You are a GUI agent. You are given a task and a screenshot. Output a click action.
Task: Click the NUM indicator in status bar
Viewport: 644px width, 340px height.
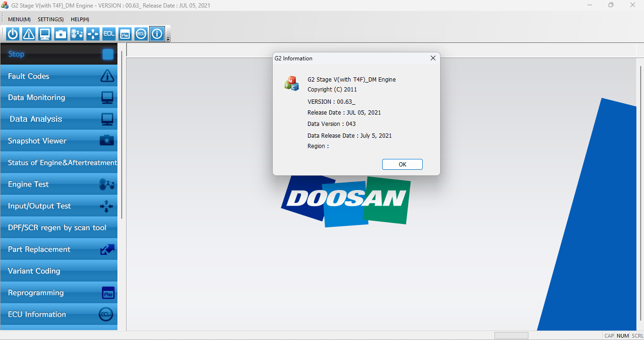[x=623, y=336]
